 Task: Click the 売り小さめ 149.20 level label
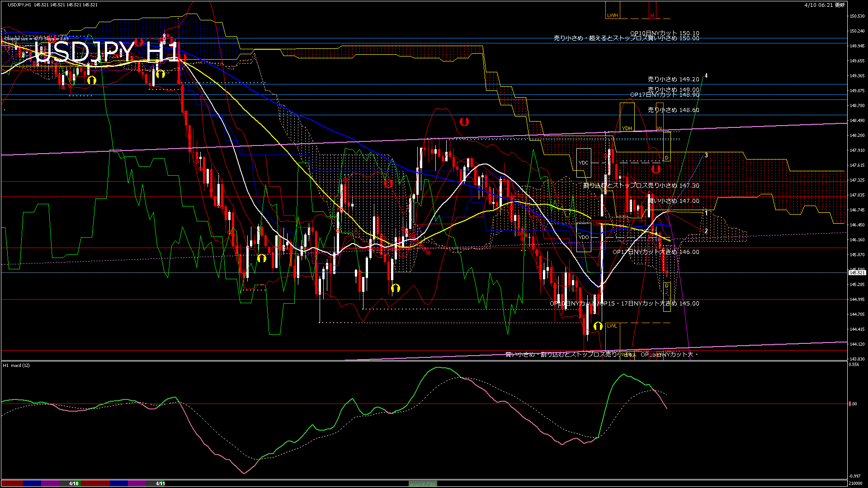[x=673, y=79]
